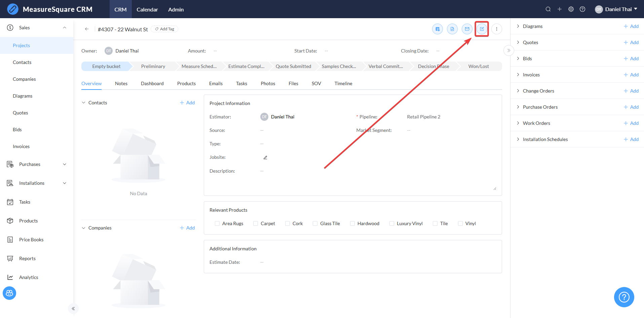Viewport: 644px width, 318px height.
Task: Click Add next to Purchase Orders
Action: (x=631, y=107)
